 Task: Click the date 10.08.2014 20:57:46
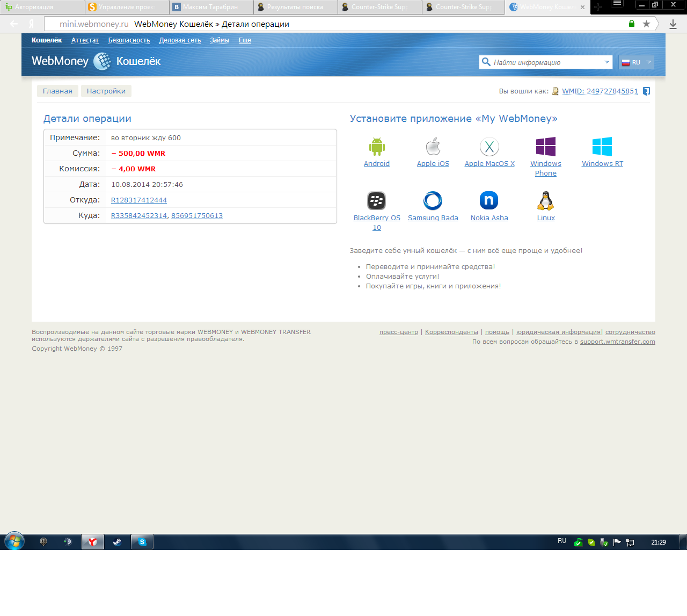(x=147, y=185)
